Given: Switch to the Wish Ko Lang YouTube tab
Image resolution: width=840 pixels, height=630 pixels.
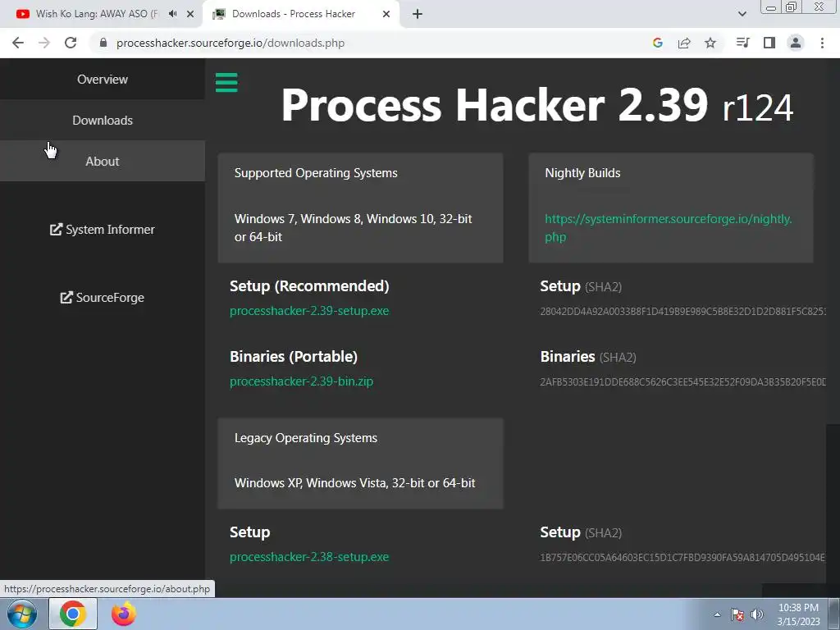Looking at the screenshot, I should pos(101,14).
